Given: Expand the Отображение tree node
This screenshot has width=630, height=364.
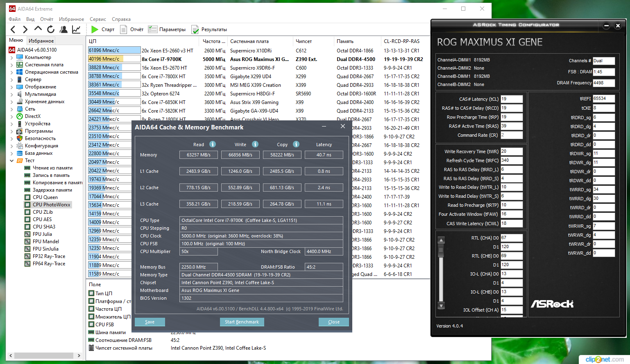Looking at the screenshot, I should (11, 87).
